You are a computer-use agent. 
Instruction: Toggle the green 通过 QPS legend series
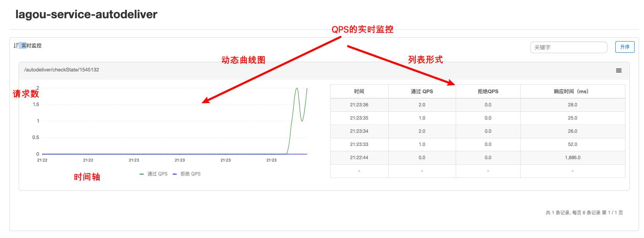pyautogui.click(x=154, y=174)
